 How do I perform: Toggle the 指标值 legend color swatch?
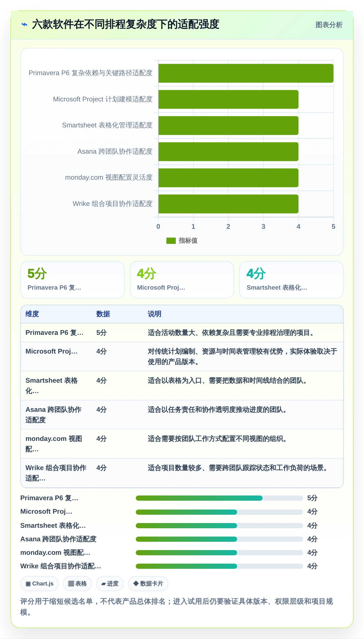pos(171,241)
